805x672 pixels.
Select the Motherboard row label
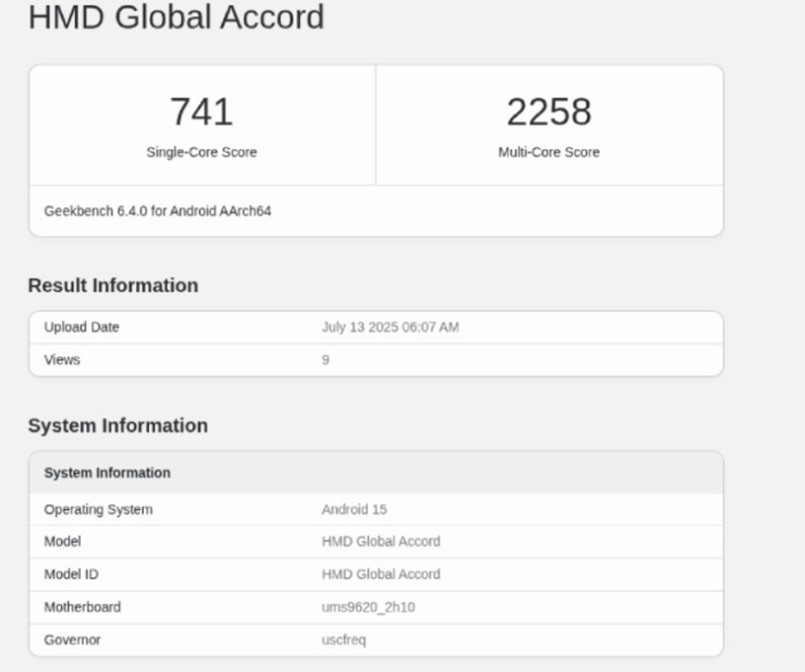83,607
